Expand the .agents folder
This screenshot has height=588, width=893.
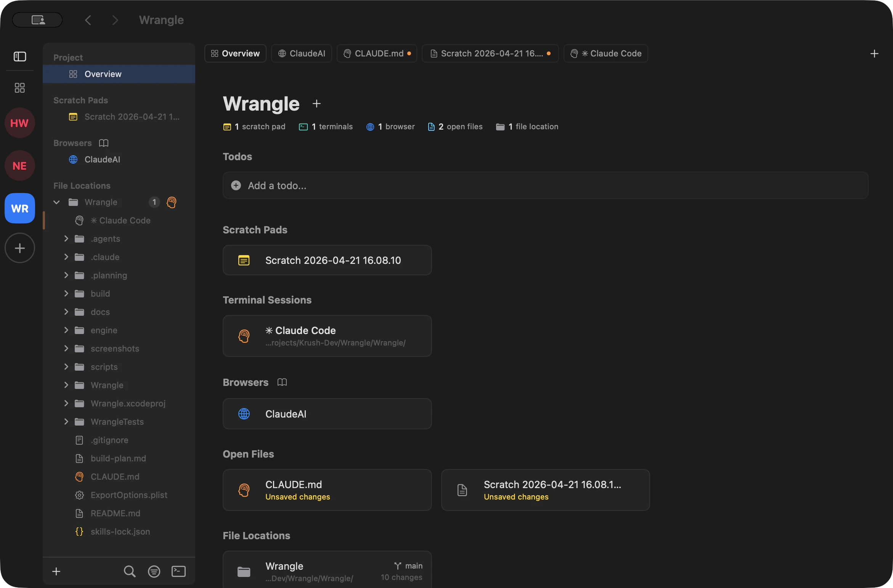click(66, 238)
